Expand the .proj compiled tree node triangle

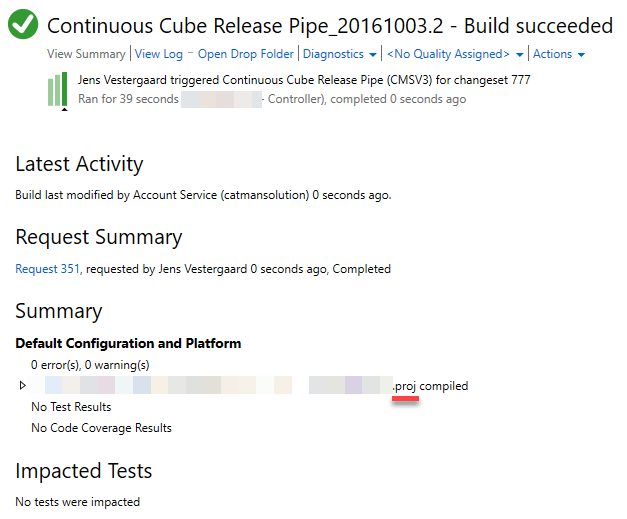coord(23,386)
